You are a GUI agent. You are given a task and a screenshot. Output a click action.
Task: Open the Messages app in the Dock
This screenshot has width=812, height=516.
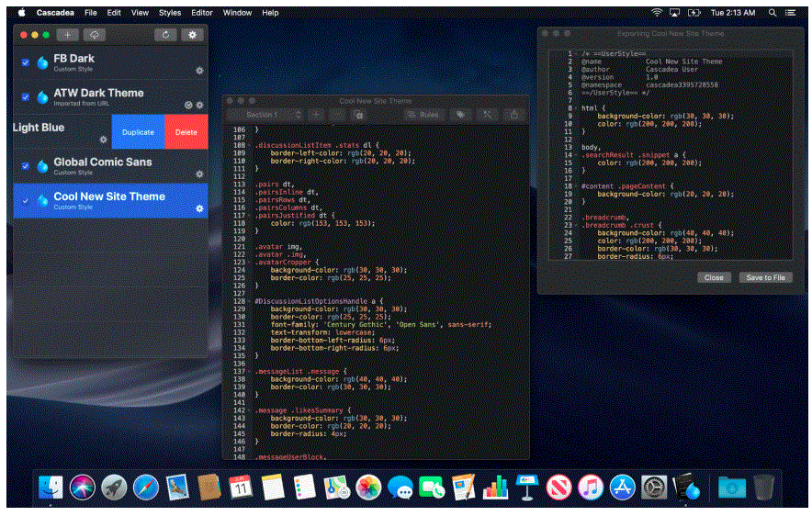point(400,488)
